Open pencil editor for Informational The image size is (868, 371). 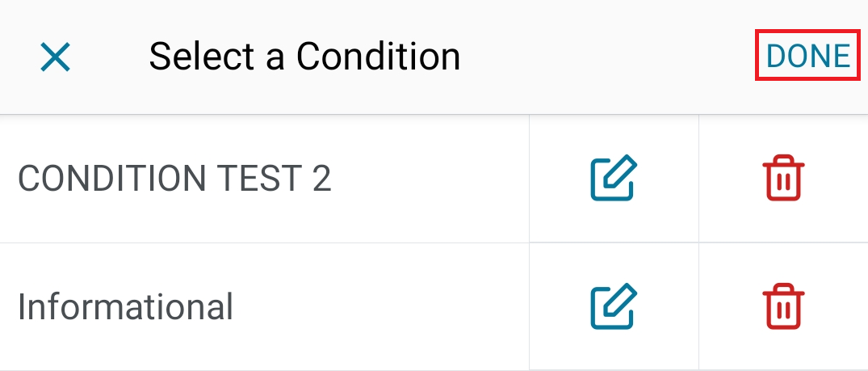(x=614, y=306)
